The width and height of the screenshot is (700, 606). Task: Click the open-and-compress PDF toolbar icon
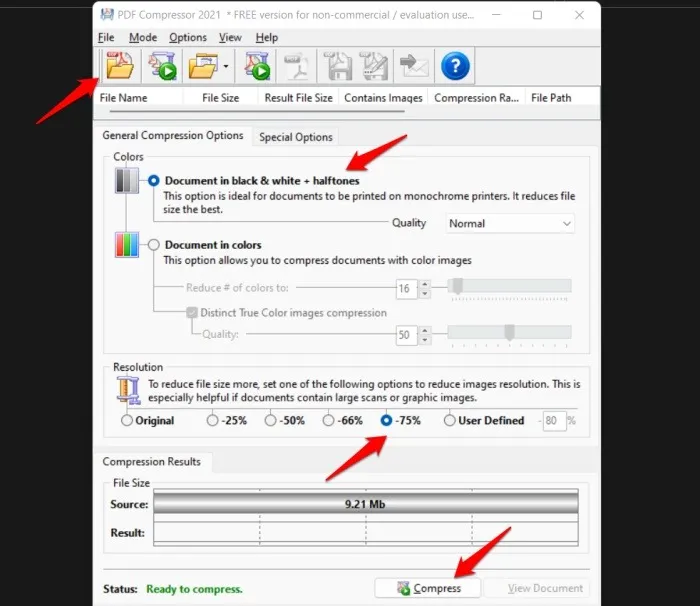(162, 66)
